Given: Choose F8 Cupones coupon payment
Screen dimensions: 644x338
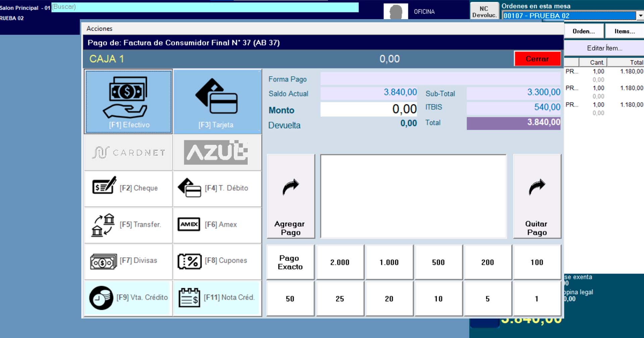Looking at the screenshot, I should click(x=217, y=261).
